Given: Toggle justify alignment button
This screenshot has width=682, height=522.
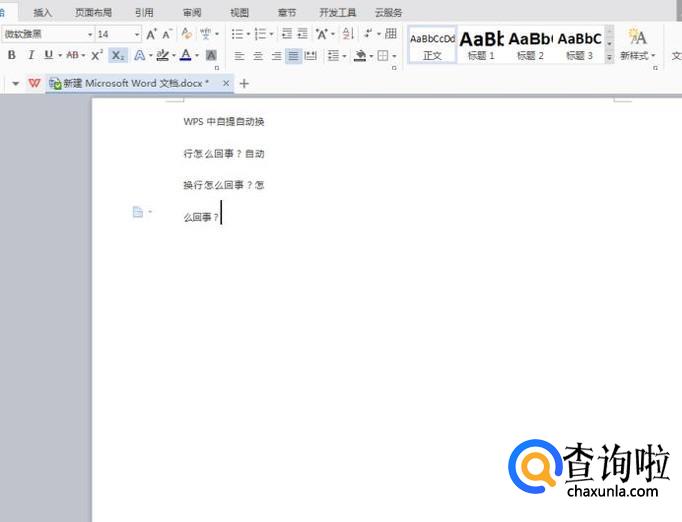Looking at the screenshot, I should point(294,56).
